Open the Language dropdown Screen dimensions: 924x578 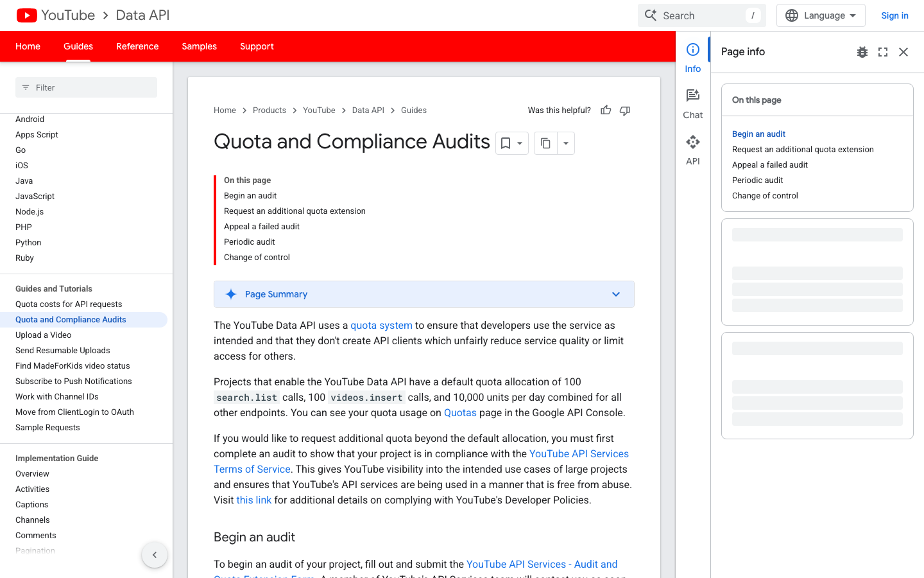[x=821, y=15]
